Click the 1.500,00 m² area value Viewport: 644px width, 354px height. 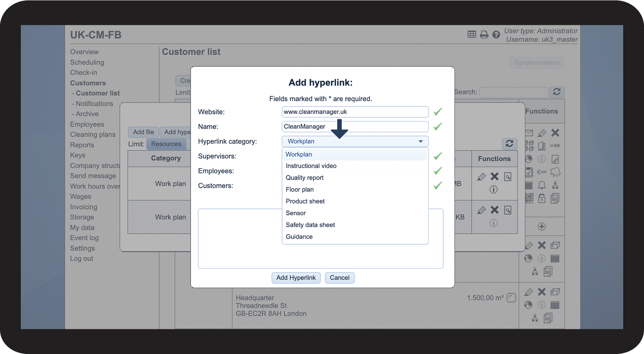(x=485, y=298)
